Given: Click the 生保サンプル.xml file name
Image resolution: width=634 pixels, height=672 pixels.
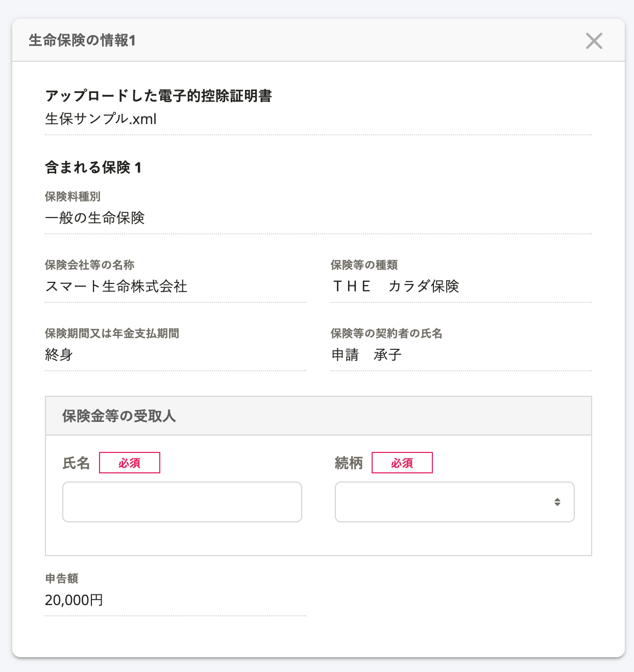Looking at the screenshot, I should 101,119.
